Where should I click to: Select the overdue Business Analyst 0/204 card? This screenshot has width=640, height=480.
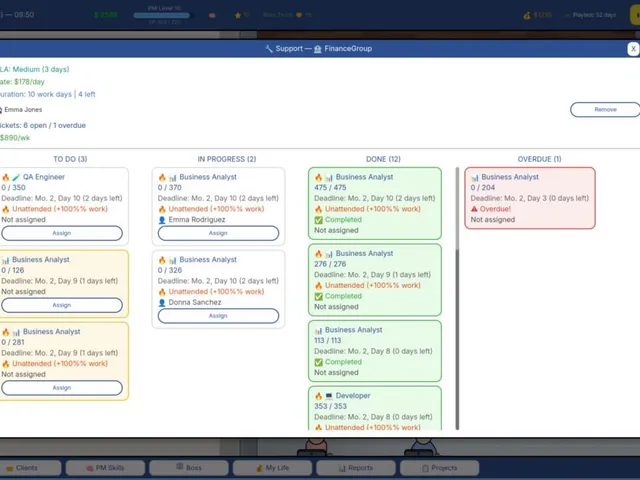pyautogui.click(x=530, y=198)
